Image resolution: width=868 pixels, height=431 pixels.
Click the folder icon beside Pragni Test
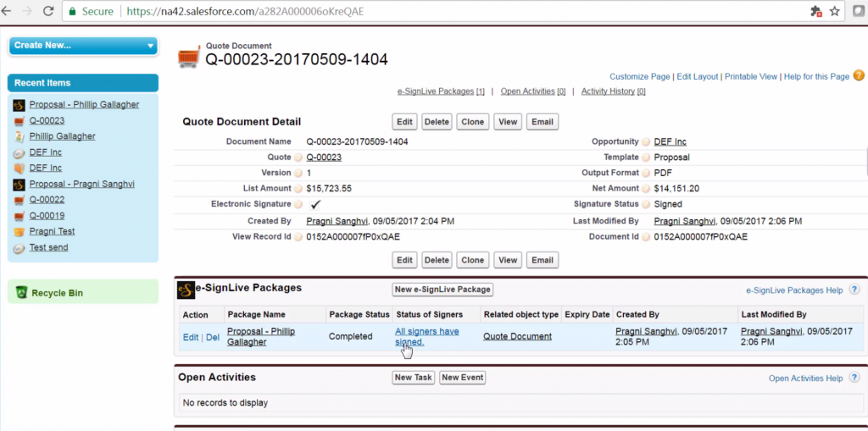pyautogui.click(x=19, y=232)
